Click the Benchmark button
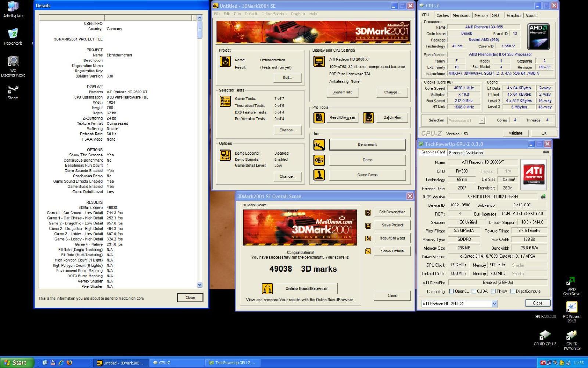 367,145
